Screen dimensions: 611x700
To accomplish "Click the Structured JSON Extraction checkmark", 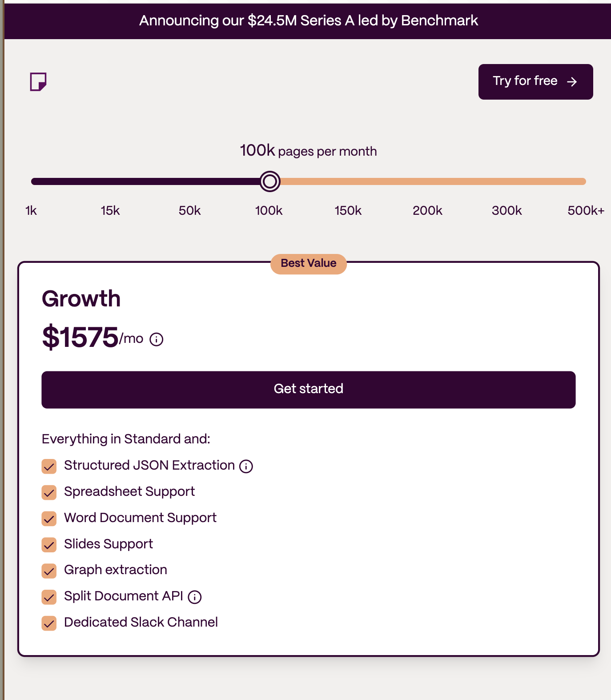I will coord(49,466).
